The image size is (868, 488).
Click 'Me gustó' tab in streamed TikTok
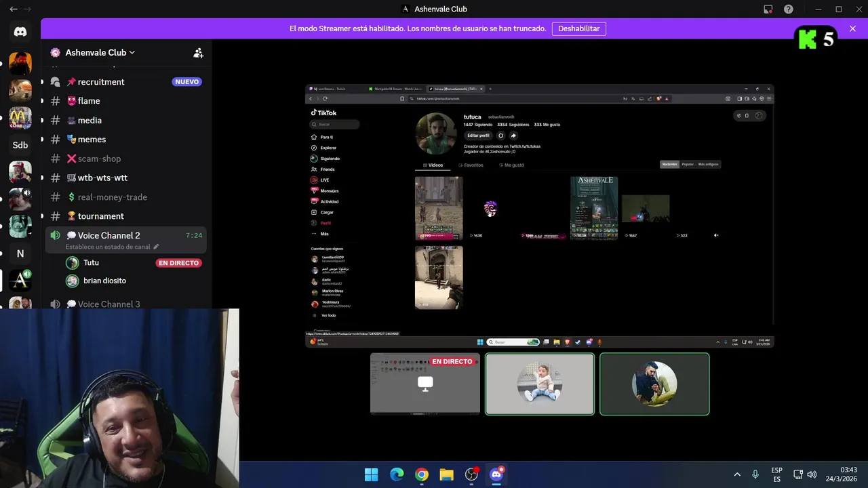point(512,165)
